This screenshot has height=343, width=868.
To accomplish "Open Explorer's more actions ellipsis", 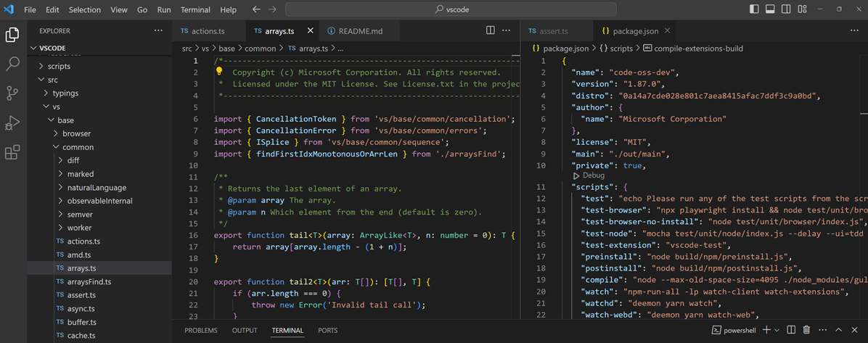I will pyautogui.click(x=159, y=31).
